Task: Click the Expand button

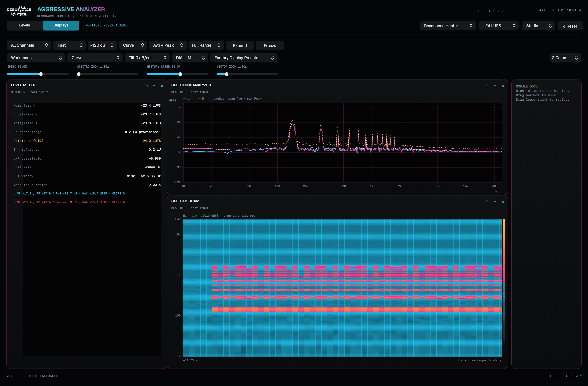Action: point(240,45)
